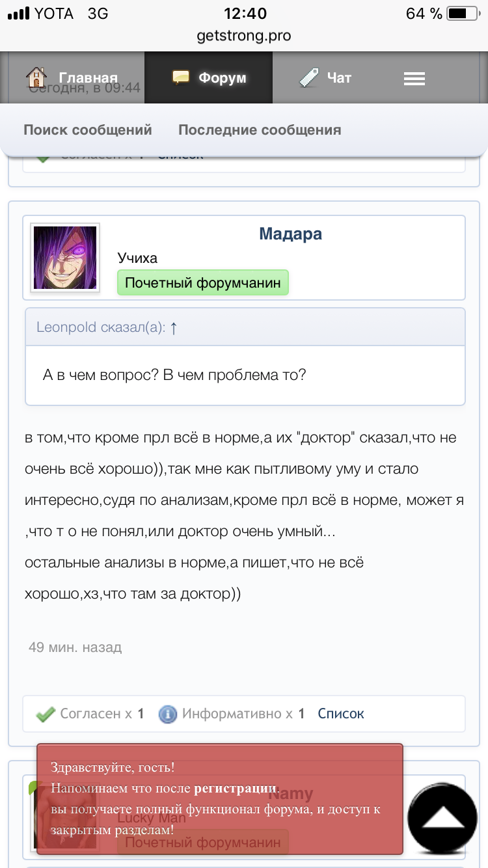The width and height of the screenshot is (488, 868).
Task: Open Последние сообщения
Action: [260, 129]
